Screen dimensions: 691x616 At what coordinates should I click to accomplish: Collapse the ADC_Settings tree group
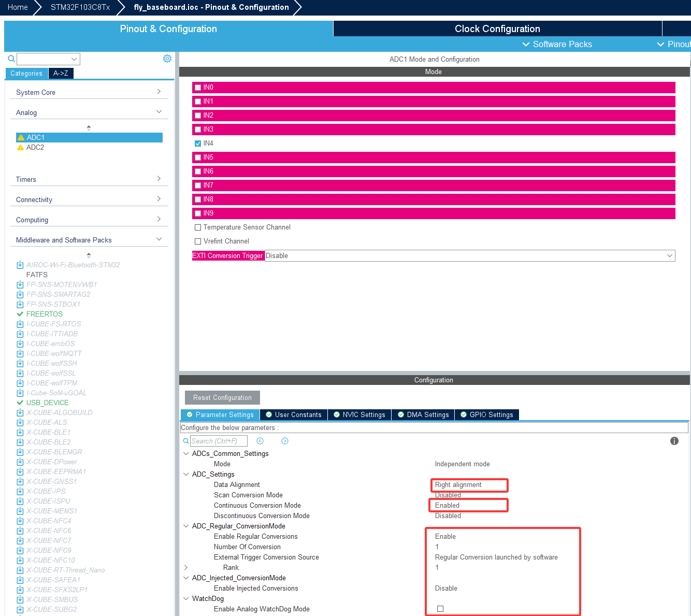(x=186, y=474)
